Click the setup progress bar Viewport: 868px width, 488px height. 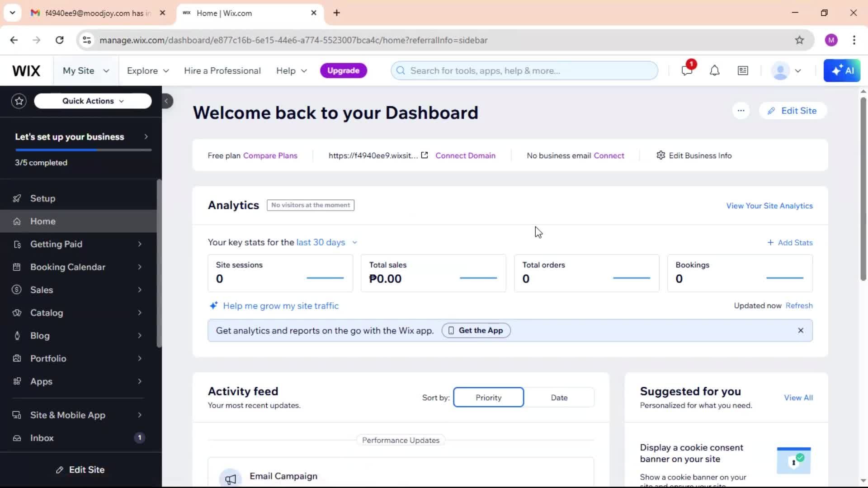[x=83, y=150]
